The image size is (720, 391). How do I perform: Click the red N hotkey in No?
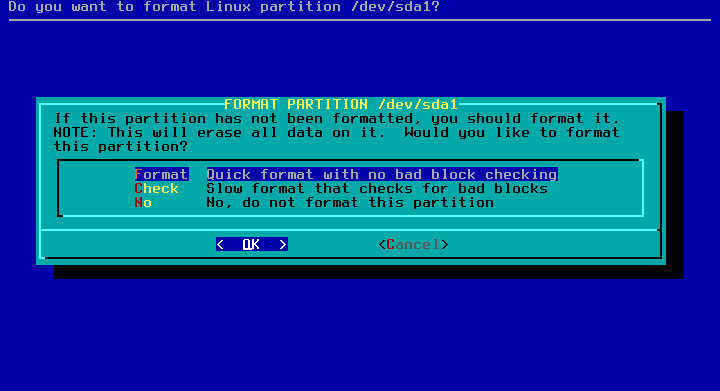tap(138, 202)
